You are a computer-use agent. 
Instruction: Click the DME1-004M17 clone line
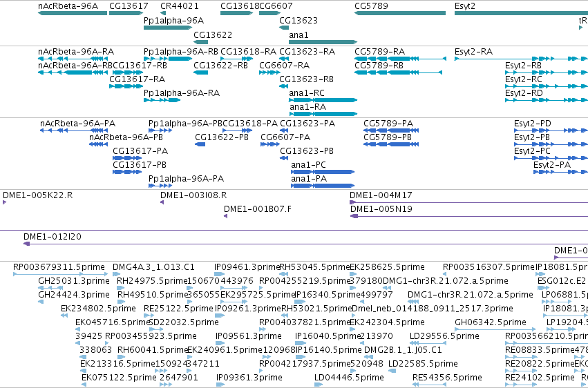pyautogui.click(x=468, y=202)
